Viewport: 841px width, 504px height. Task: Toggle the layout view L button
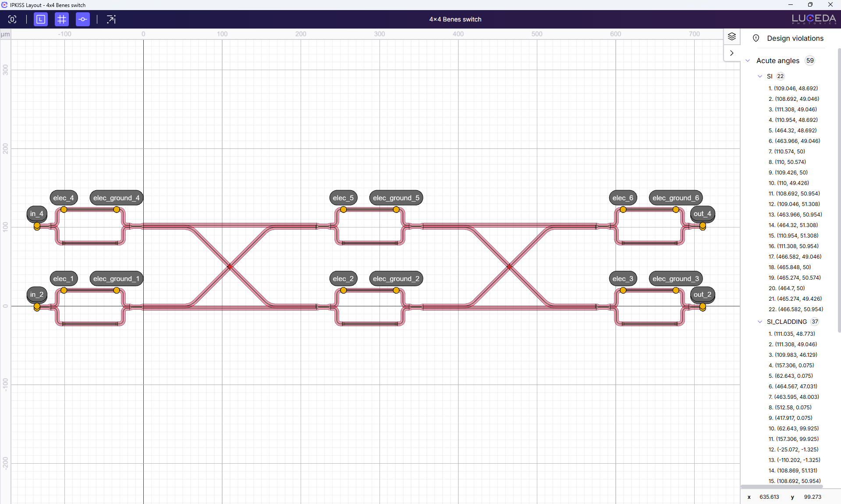point(41,19)
